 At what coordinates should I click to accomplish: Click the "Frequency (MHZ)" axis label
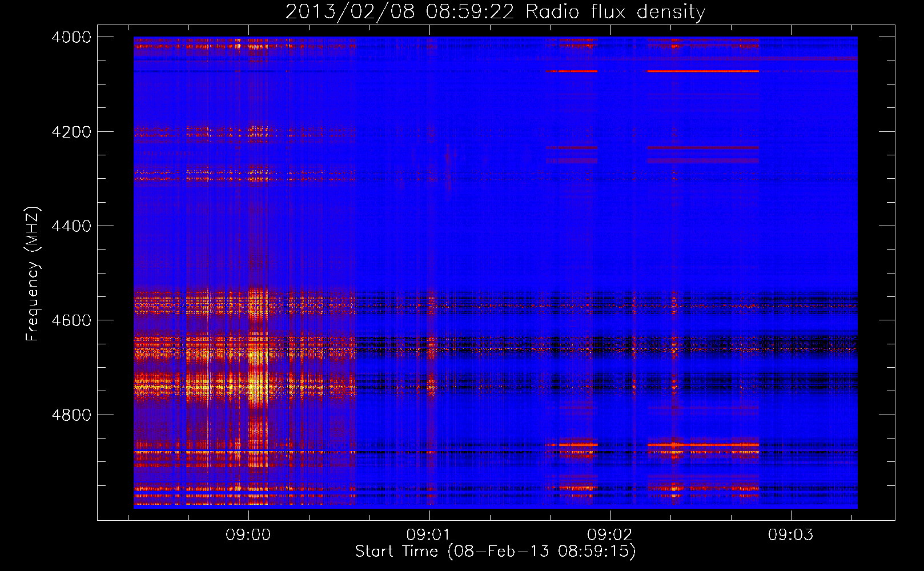pos(33,274)
